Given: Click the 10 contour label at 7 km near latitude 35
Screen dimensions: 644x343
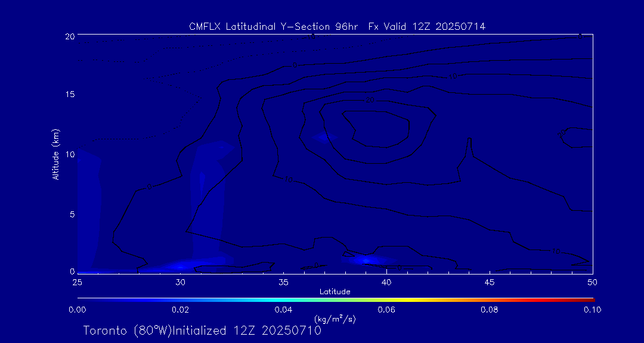Looking at the screenshot, I should pyautogui.click(x=289, y=179).
